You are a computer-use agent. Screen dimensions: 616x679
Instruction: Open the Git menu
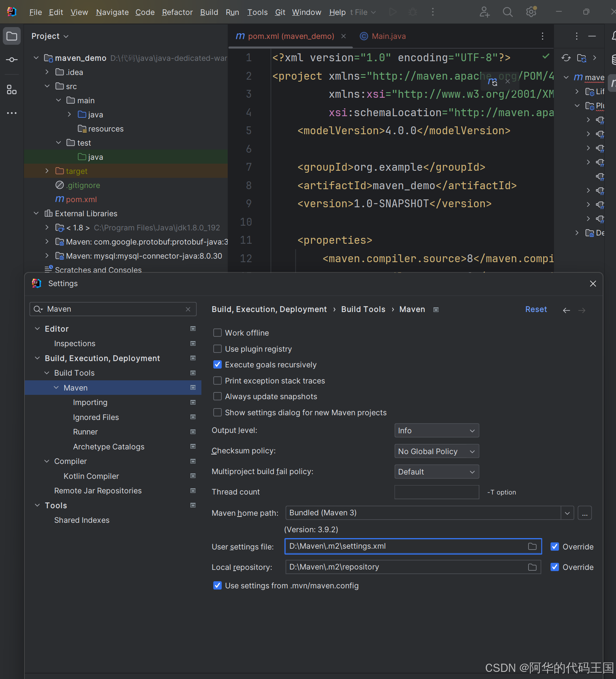click(x=280, y=12)
